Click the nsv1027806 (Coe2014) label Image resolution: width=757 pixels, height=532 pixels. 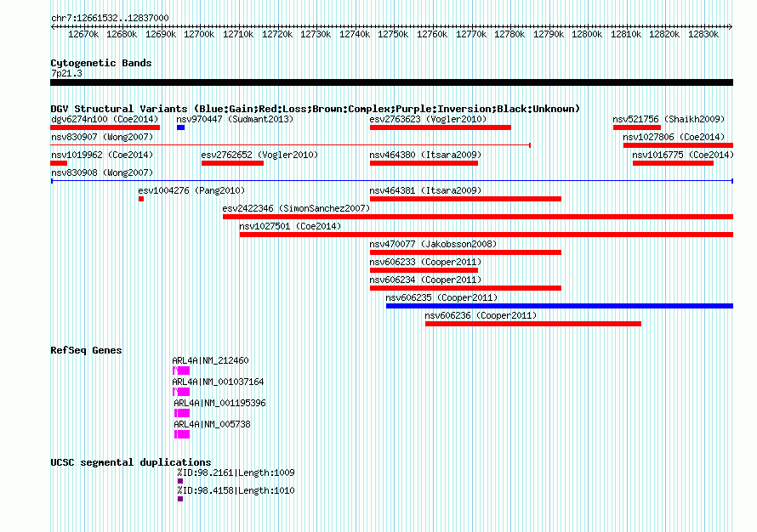tap(674, 137)
